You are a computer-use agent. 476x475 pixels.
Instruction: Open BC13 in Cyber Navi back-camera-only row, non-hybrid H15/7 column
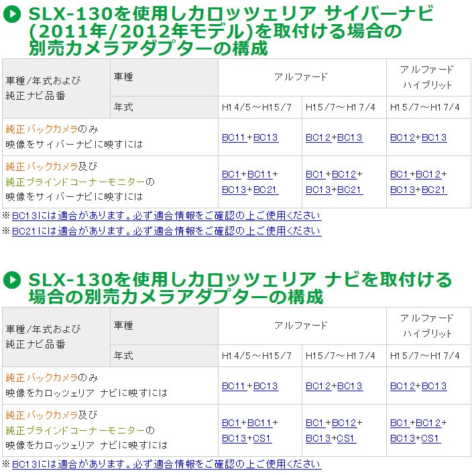(350, 138)
